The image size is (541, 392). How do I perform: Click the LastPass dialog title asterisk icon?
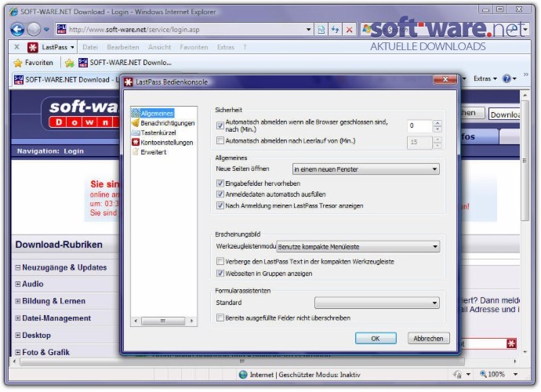point(129,82)
